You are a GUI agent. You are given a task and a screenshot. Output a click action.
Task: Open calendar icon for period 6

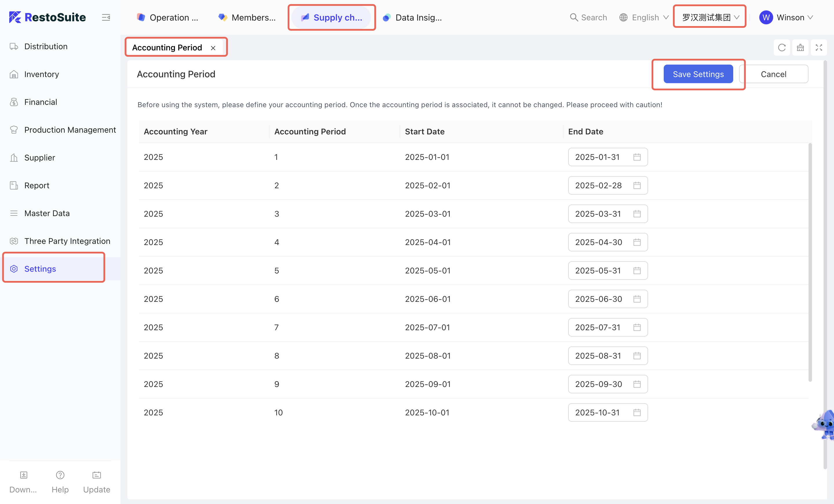coord(637,299)
